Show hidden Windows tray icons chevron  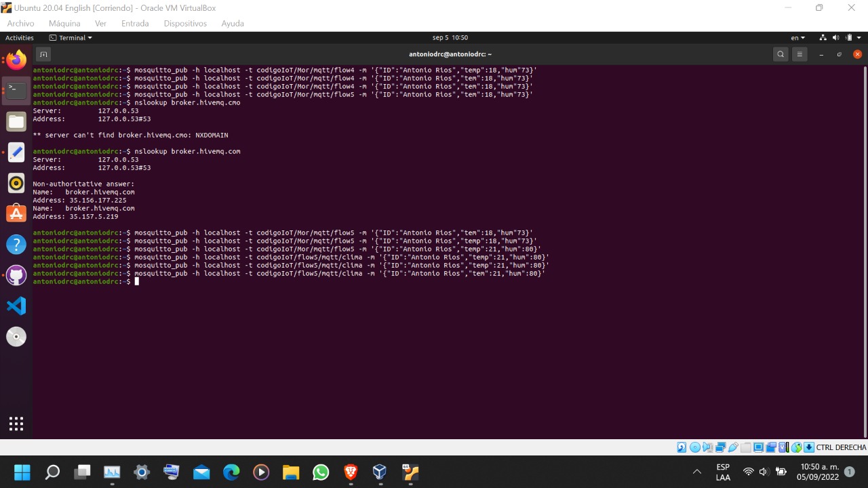pos(696,472)
